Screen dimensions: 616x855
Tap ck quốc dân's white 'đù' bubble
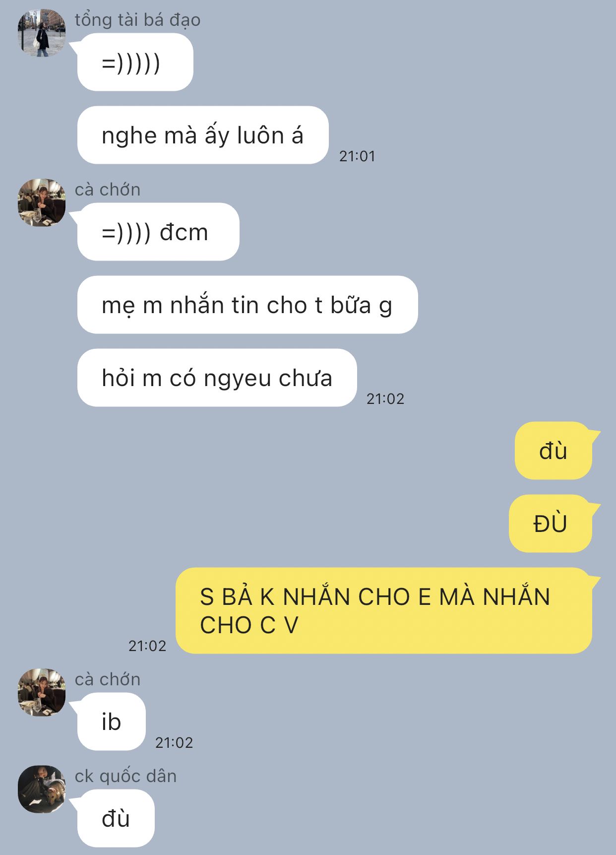click(x=116, y=818)
